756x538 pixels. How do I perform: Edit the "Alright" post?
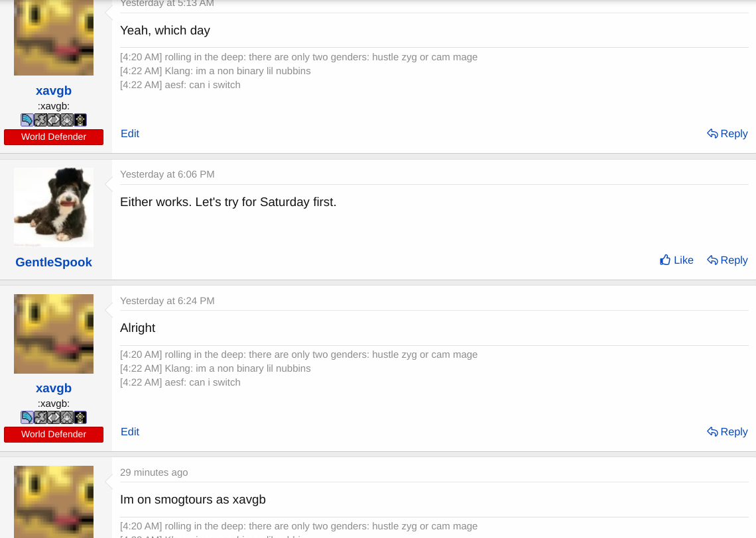[130, 432]
